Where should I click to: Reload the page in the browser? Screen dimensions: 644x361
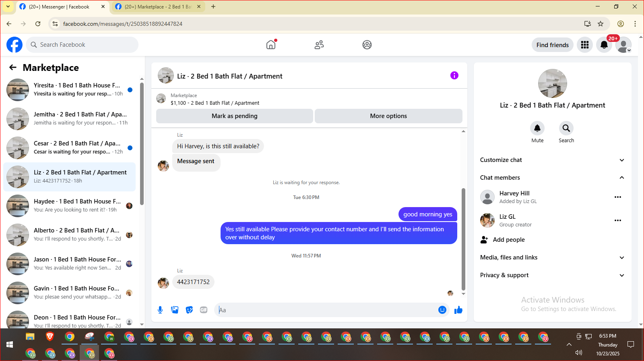tap(38, 24)
